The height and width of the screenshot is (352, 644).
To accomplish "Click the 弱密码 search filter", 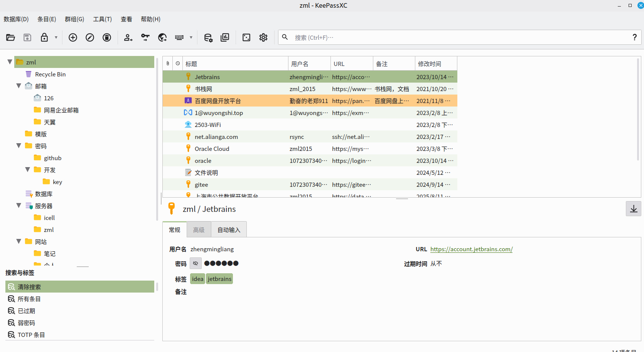I will click(26, 323).
